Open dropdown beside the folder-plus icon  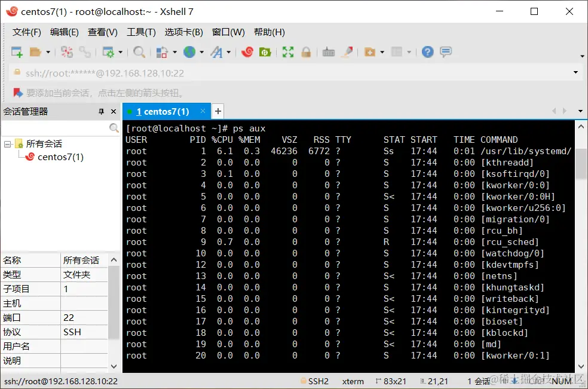(382, 52)
